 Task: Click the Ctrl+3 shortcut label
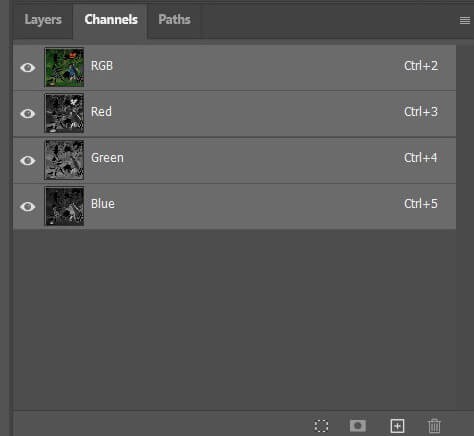tap(421, 112)
